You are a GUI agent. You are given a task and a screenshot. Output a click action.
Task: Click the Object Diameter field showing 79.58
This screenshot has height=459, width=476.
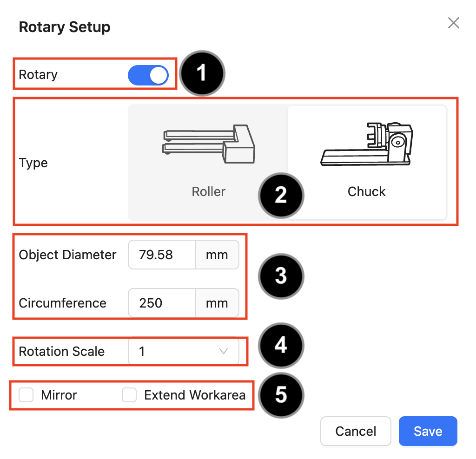162,255
